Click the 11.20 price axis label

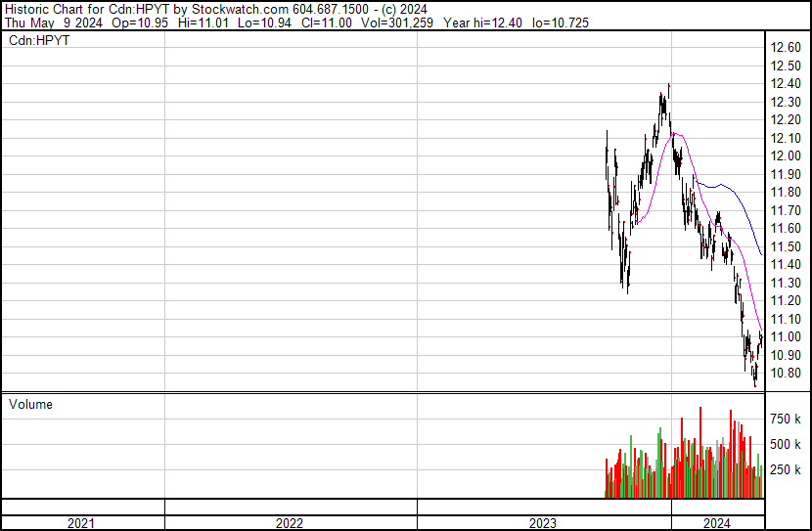786,300
